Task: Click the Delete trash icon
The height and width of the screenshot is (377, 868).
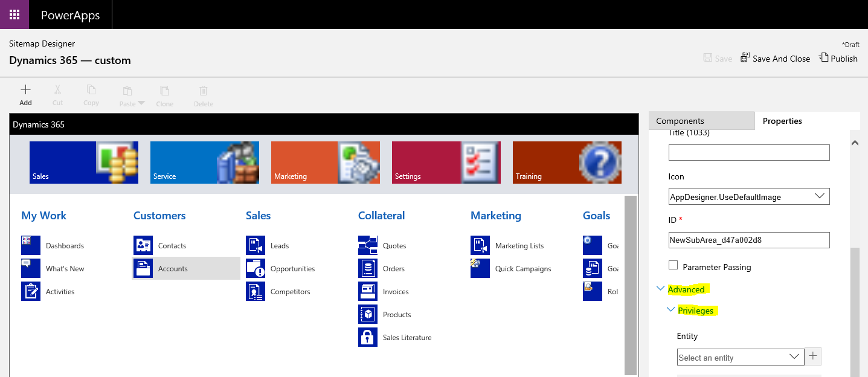Action: pos(204,91)
